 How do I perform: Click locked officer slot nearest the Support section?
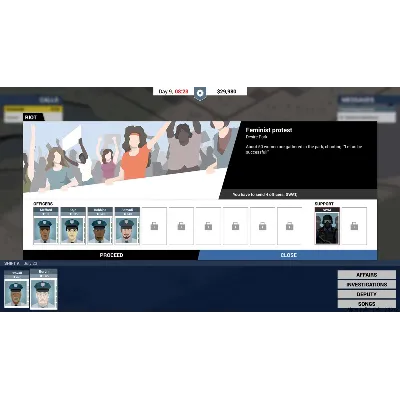pyautogui.click(x=289, y=226)
